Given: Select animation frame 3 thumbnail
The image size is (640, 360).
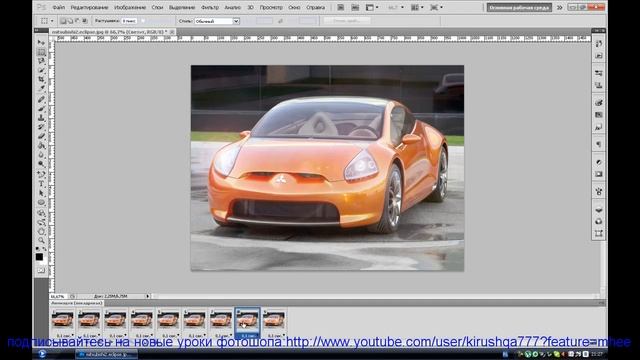Looking at the screenshot, I should (115, 320).
